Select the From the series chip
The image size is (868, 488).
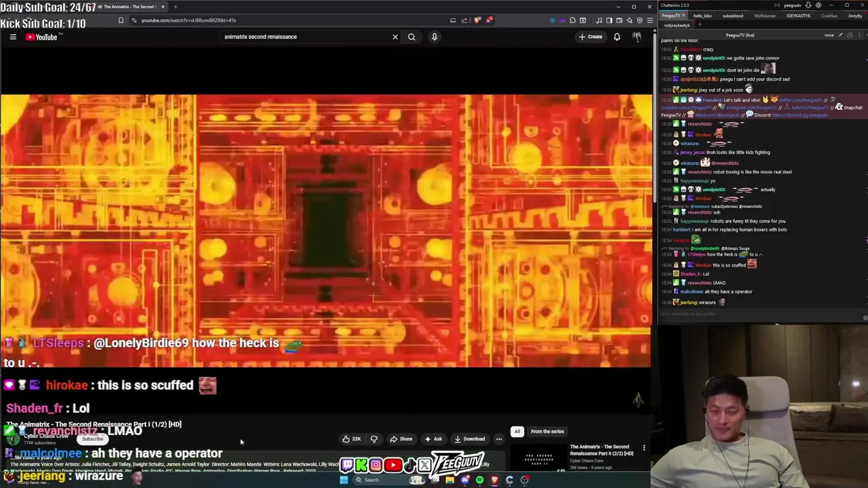coord(547,431)
